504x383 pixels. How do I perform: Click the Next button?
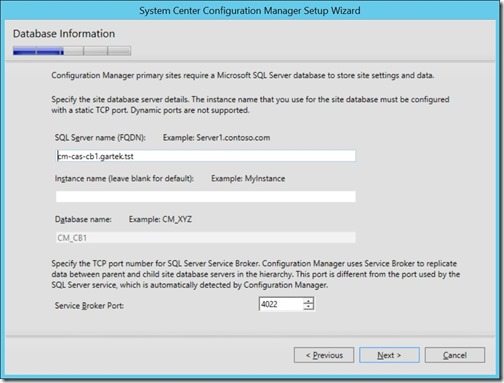coord(389,355)
